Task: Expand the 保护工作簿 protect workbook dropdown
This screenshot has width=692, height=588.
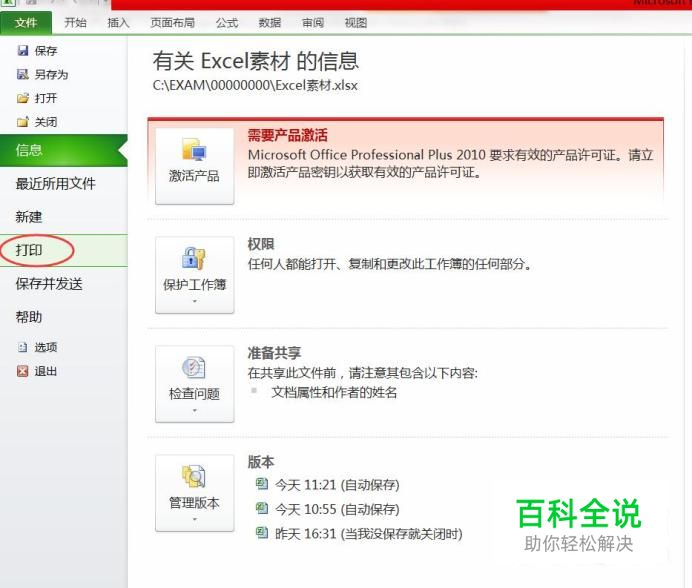Action: (195, 275)
